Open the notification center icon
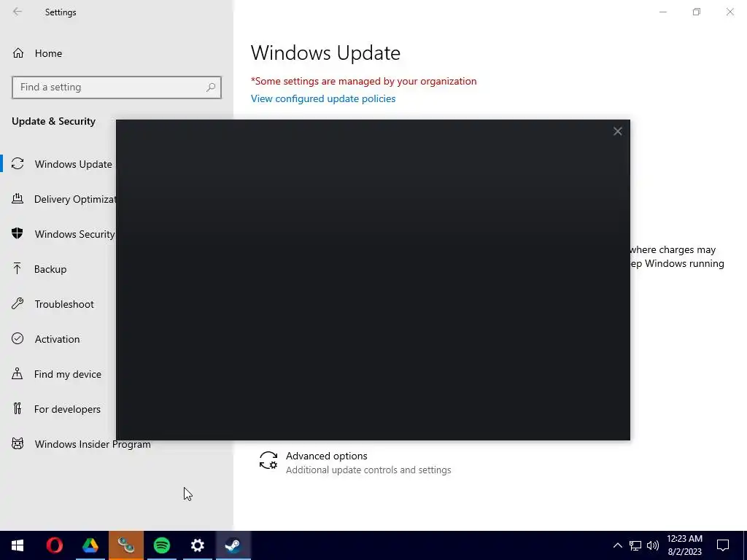 pos(723,545)
